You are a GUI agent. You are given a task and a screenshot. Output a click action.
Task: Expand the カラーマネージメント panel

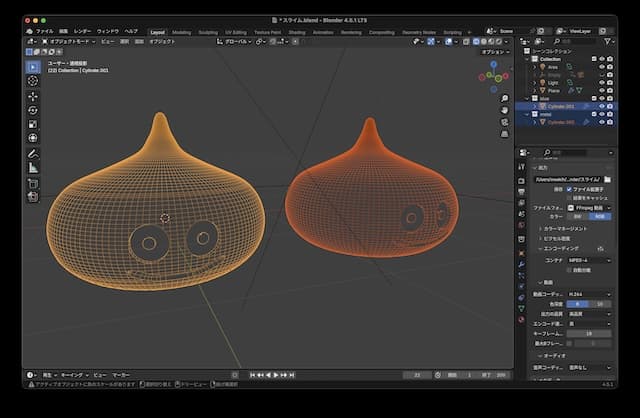(563, 229)
